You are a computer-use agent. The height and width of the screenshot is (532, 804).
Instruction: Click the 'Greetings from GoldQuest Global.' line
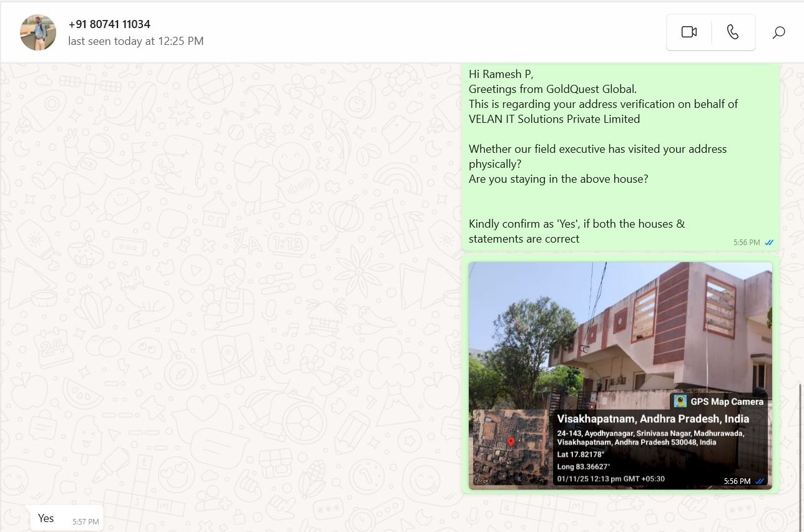tap(553, 89)
